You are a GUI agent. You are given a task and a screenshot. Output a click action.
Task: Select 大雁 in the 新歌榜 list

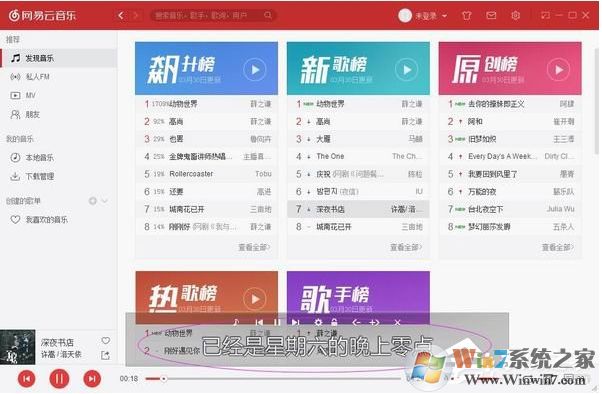click(358, 139)
